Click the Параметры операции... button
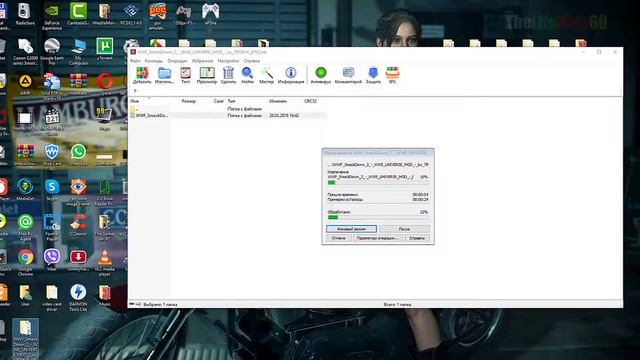The height and width of the screenshot is (360, 640). click(378, 238)
